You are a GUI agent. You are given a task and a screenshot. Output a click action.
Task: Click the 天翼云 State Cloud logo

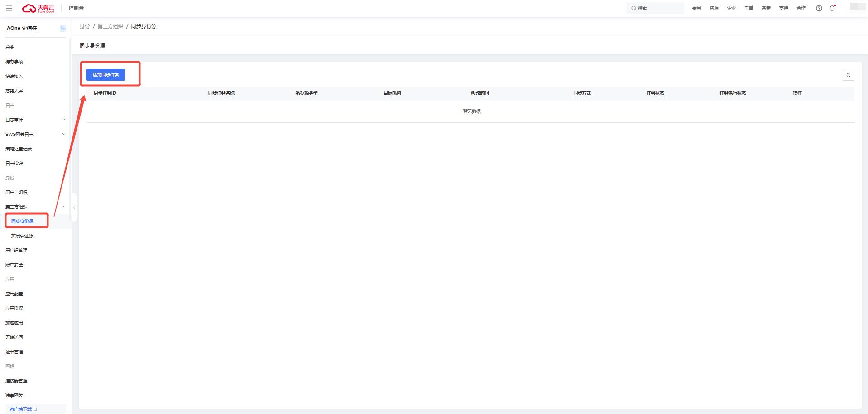click(38, 8)
